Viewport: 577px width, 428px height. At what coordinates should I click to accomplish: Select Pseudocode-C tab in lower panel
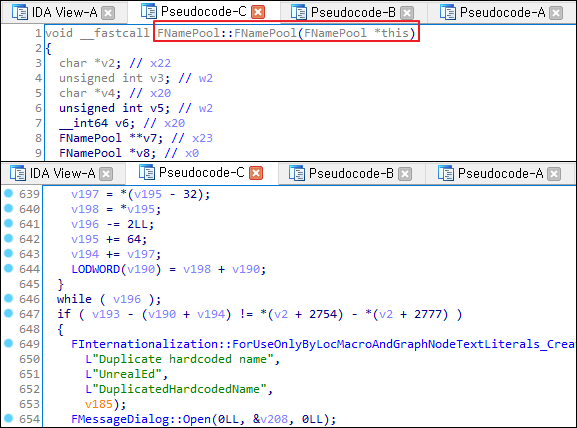point(201,172)
